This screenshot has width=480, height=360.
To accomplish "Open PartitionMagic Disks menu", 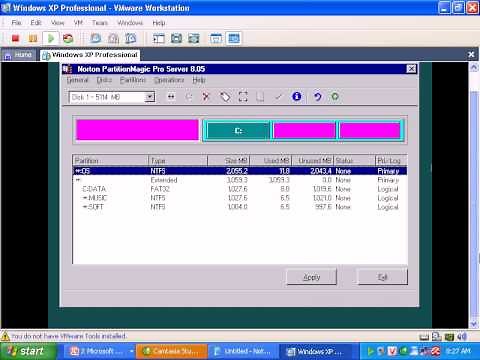I will pyautogui.click(x=104, y=80).
